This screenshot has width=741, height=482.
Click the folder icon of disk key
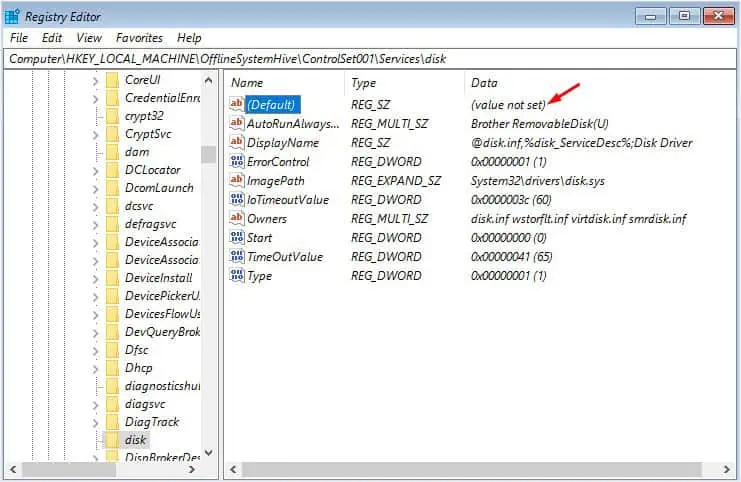coord(112,440)
